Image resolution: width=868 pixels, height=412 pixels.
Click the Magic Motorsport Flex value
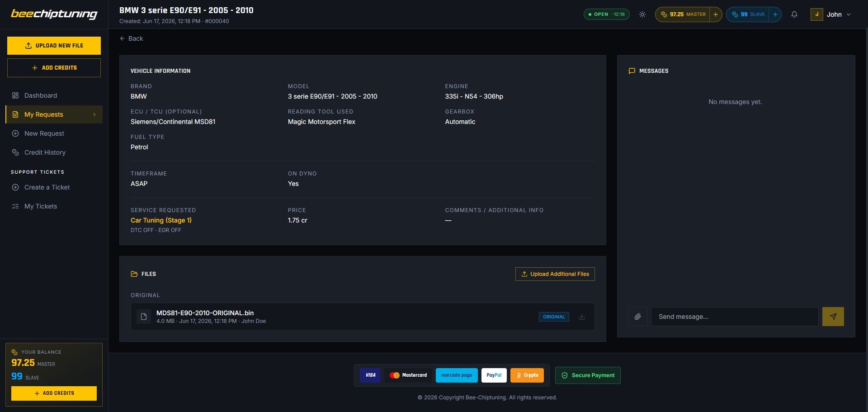(x=321, y=122)
